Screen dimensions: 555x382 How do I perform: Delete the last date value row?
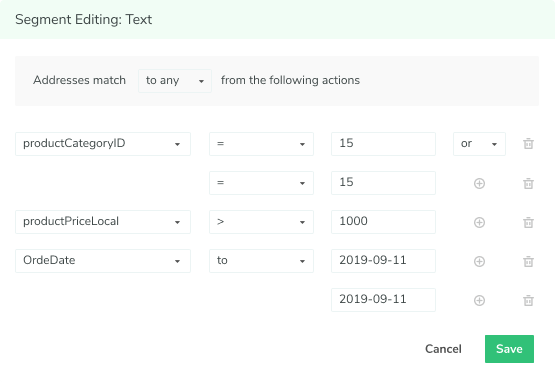tap(528, 300)
